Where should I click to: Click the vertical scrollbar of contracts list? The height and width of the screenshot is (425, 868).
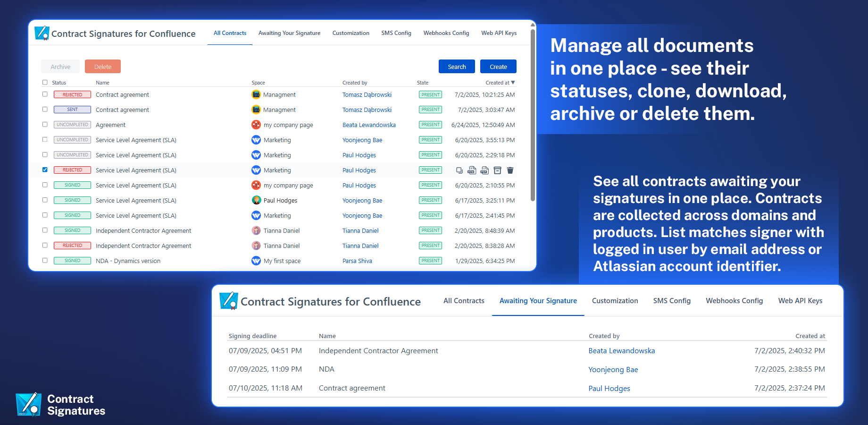click(533, 115)
